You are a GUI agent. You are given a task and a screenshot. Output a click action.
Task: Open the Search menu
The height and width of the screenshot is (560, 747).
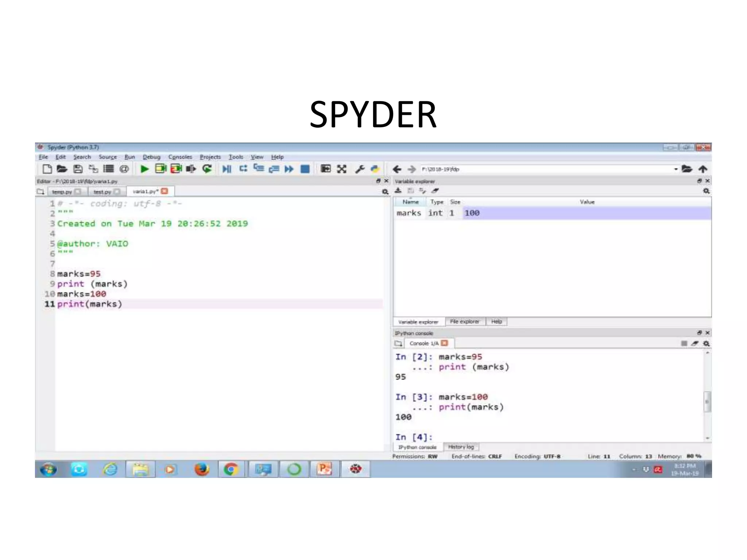[82, 157]
